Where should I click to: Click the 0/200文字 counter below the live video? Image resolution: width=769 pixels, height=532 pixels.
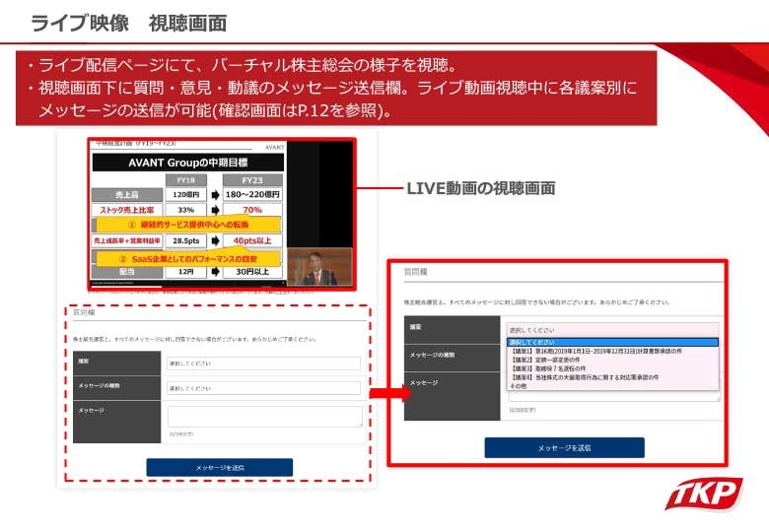tap(181, 434)
